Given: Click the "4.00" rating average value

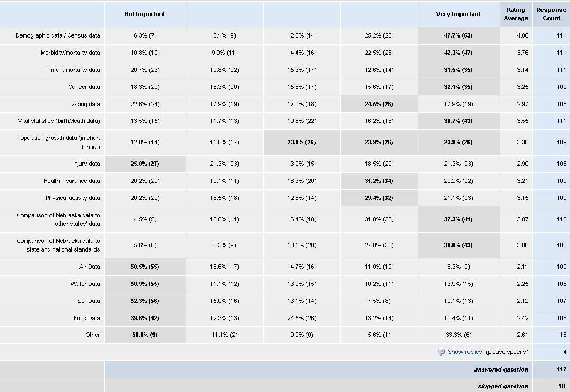Looking at the screenshot, I should pos(522,35).
